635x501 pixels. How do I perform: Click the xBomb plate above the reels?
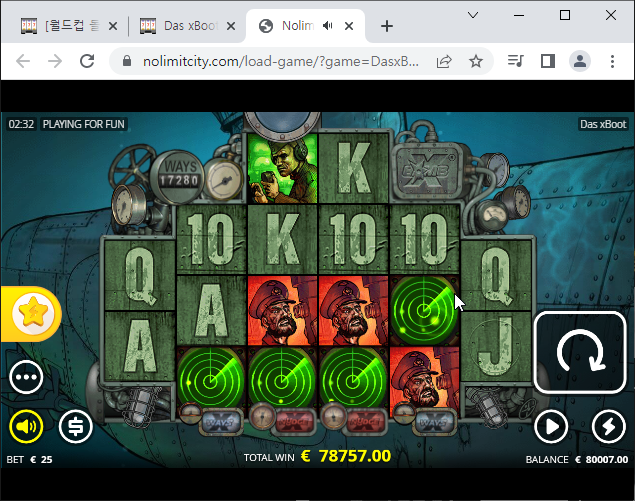click(x=428, y=171)
